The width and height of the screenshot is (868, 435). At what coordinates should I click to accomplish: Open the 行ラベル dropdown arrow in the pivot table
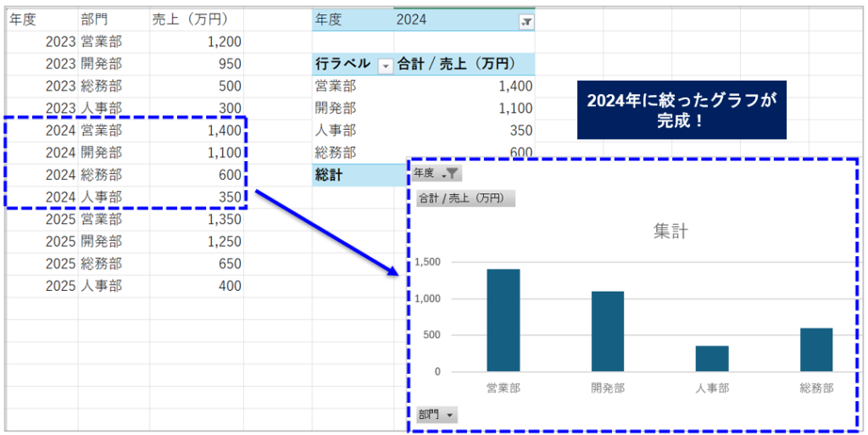click(x=385, y=66)
